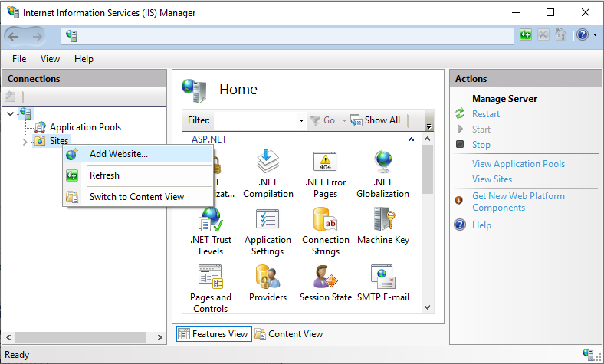Switch to the Content View tab

289,334
